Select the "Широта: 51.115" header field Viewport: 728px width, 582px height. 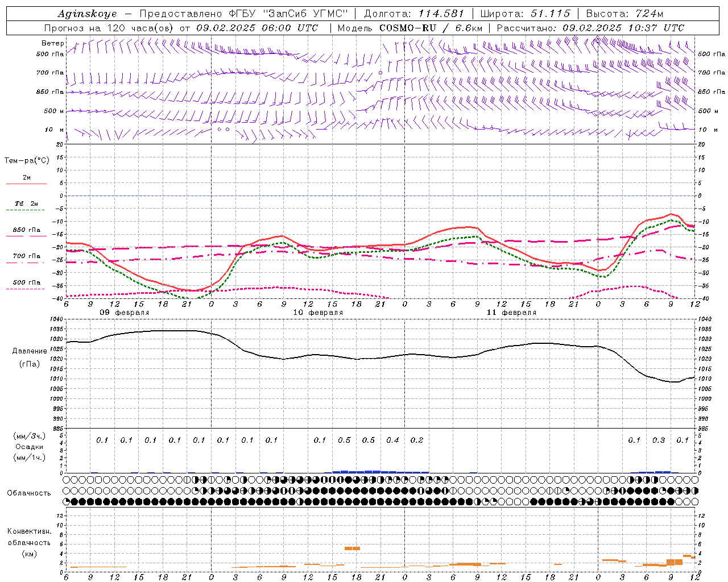pos(525,14)
